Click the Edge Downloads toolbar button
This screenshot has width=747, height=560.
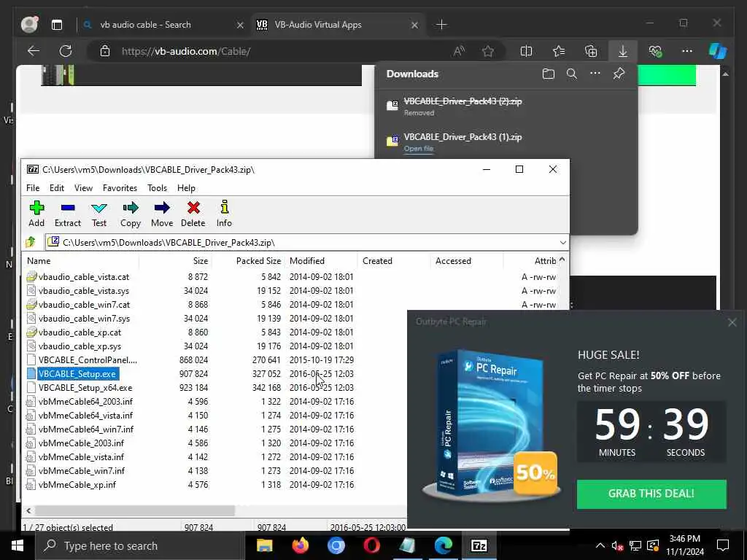point(623,51)
